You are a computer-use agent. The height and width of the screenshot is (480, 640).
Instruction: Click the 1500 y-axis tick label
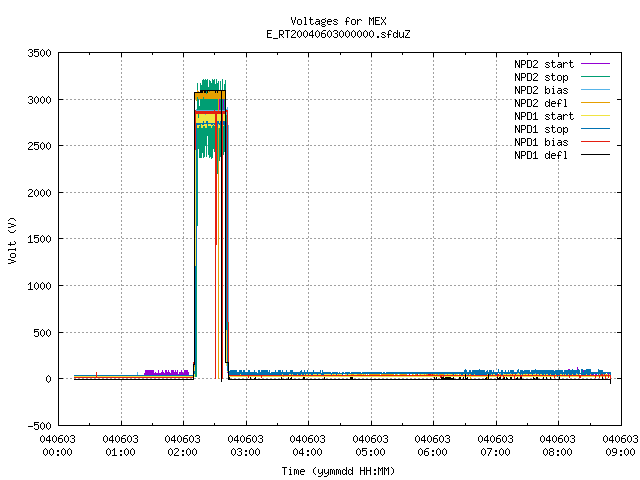(x=39, y=239)
